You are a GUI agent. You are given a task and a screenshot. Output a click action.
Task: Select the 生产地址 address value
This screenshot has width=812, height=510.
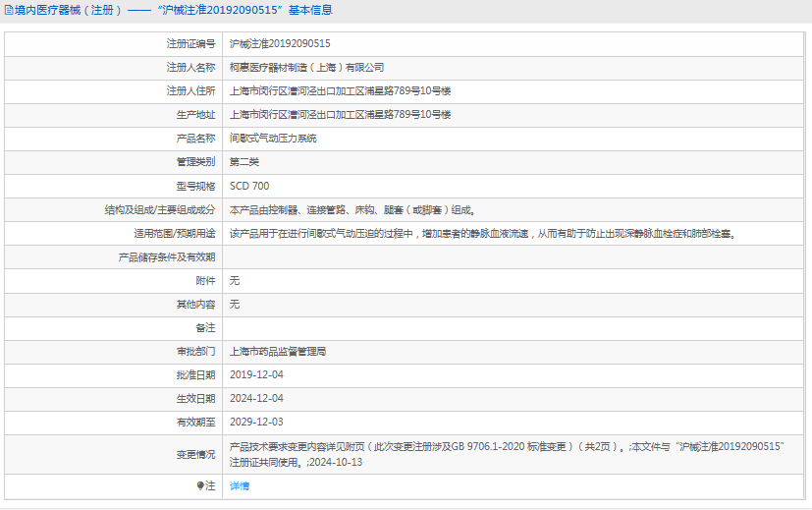click(x=341, y=115)
